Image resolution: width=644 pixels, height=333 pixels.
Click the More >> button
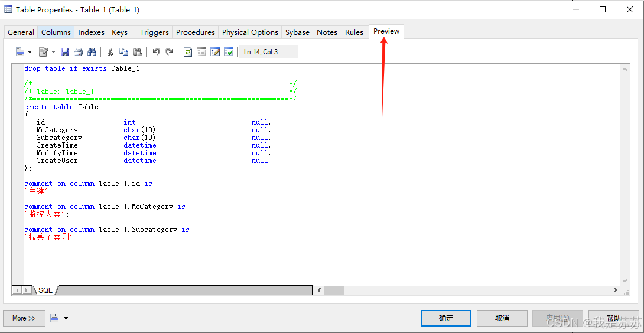(x=24, y=318)
